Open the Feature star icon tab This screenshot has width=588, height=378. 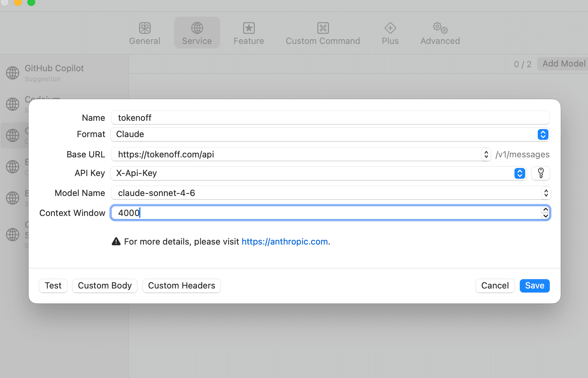[x=248, y=28]
